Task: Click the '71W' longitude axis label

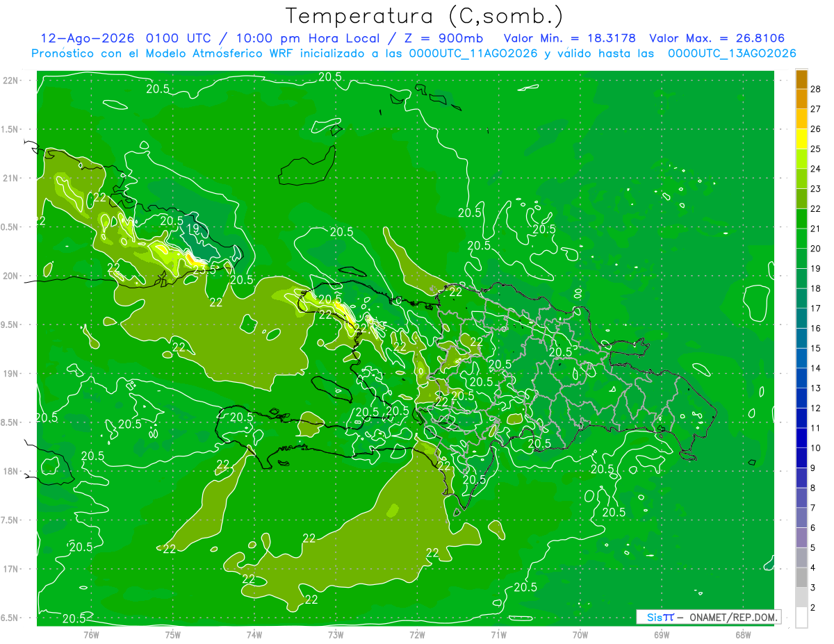Action: pyautogui.click(x=498, y=634)
